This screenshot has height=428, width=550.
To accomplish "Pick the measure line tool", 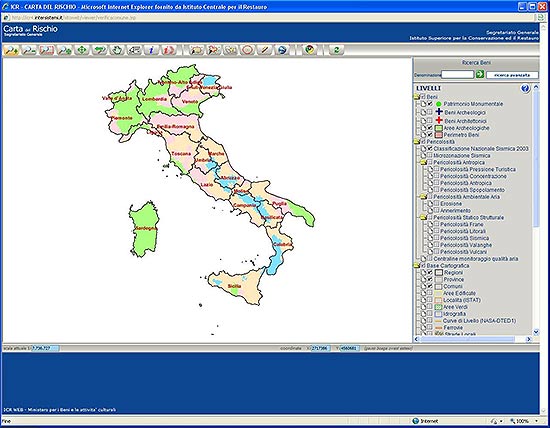I will point(265,50).
